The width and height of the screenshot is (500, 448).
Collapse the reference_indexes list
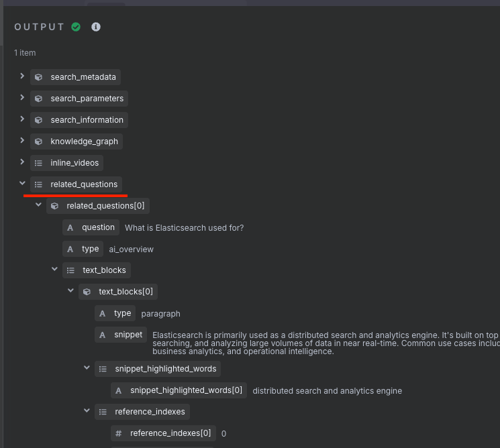pos(87,410)
